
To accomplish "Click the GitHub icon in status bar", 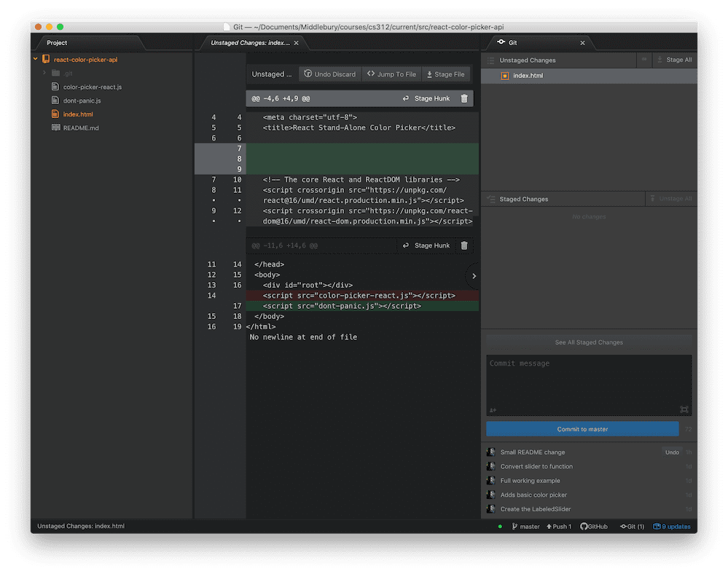I will point(584,526).
